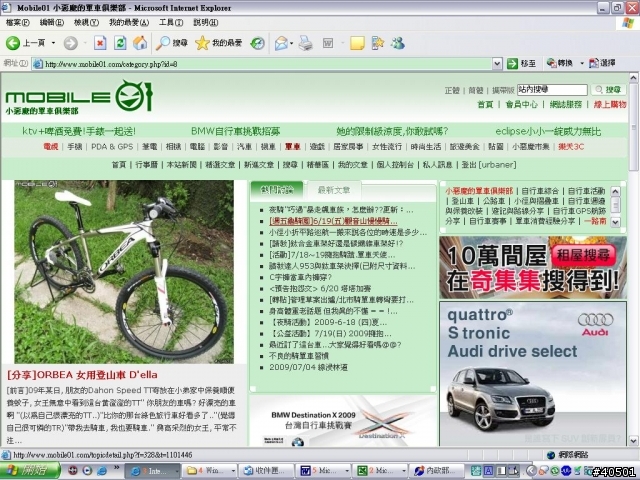
Task: Click the site 搜尋 search button
Action: click(608, 90)
